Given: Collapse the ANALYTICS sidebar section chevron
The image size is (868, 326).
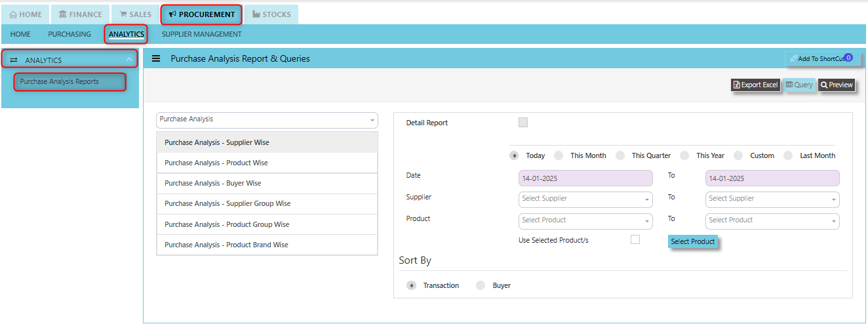Looking at the screenshot, I should click(x=129, y=60).
